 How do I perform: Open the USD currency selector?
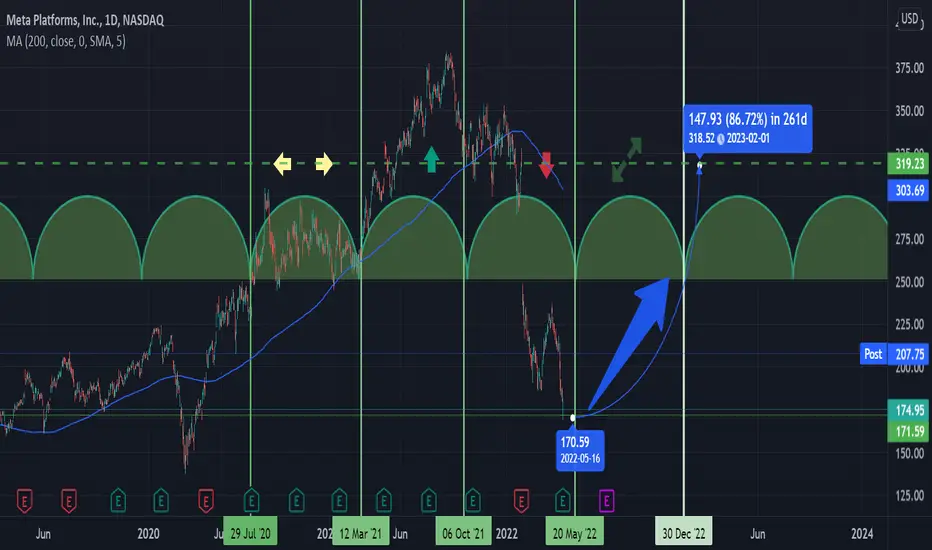pyautogui.click(x=909, y=19)
